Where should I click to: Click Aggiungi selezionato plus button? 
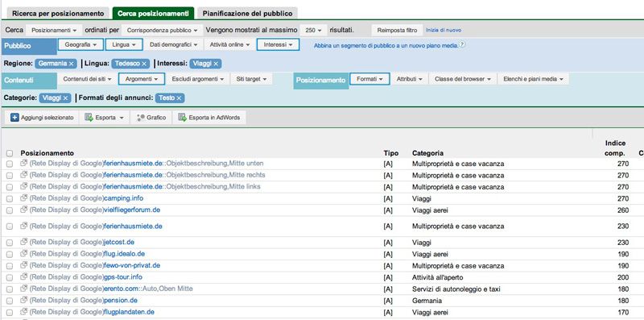point(42,118)
